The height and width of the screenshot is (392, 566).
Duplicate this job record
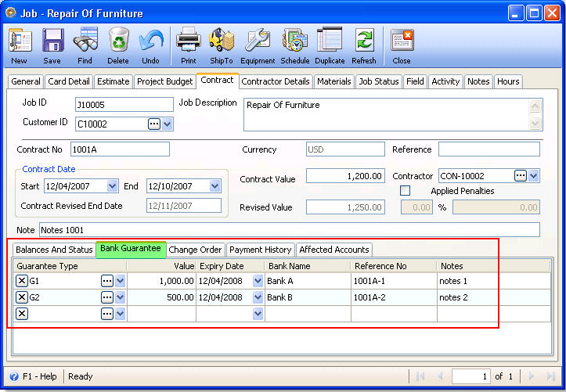330,46
